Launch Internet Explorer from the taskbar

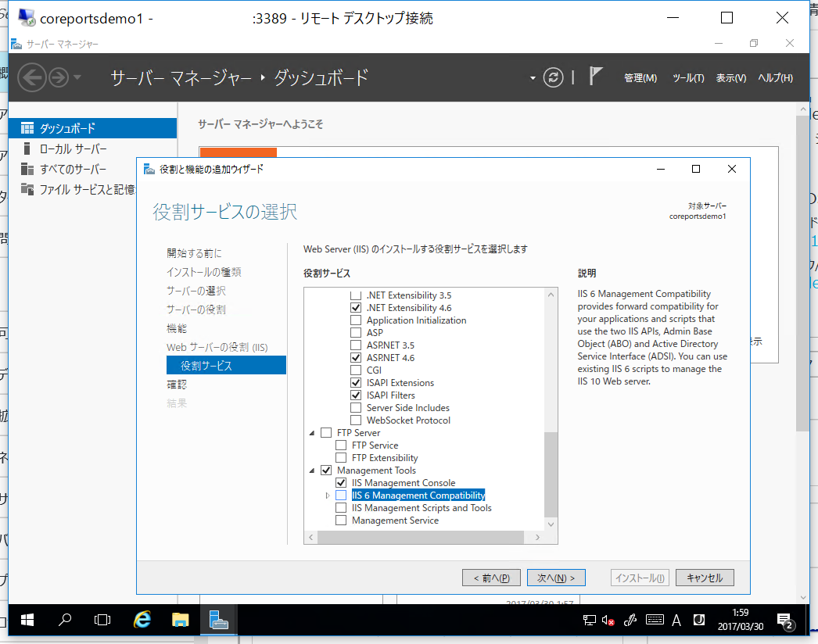click(142, 620)
